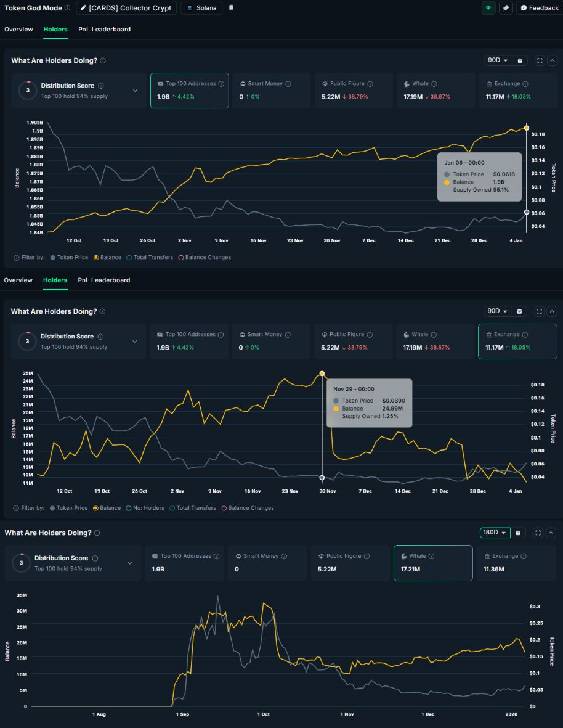Collapse the 180D panel with its chevron
The image size is (563, 728).
551,533
